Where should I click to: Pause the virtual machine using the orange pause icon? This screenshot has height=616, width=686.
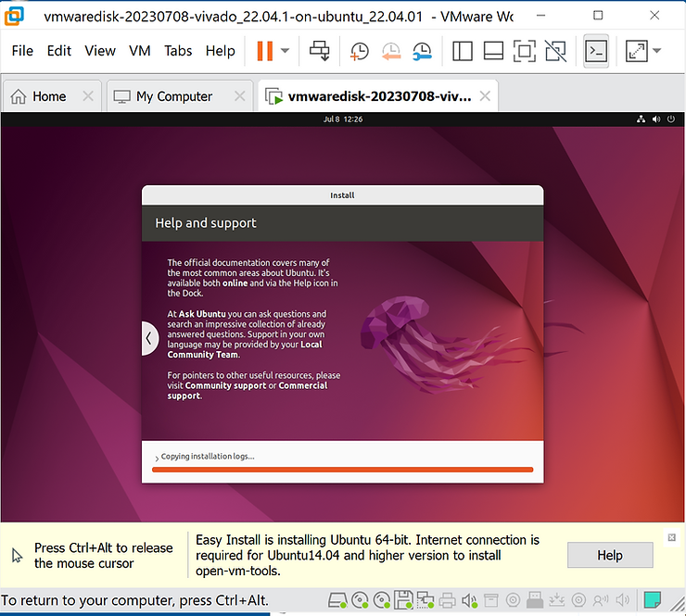coord(265,51)
